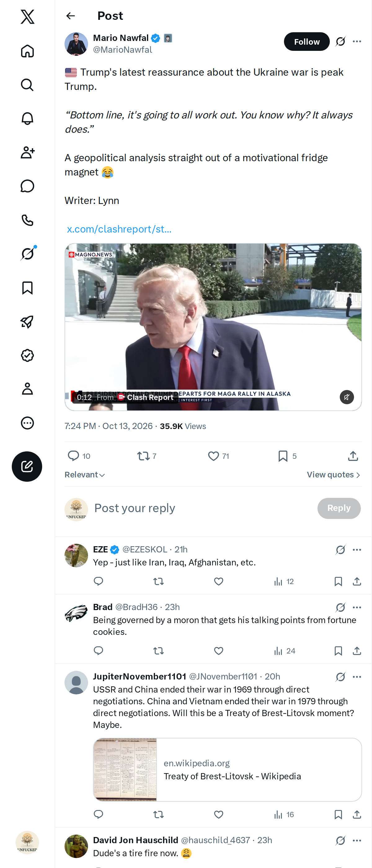Open the More circle menu in sidebar
372x868 pixels.
[x=27, y=423]
